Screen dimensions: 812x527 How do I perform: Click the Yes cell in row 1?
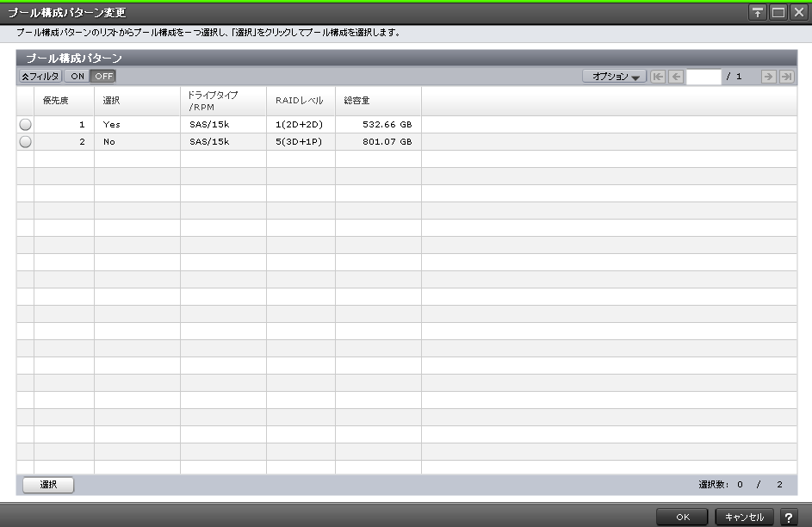137,125
